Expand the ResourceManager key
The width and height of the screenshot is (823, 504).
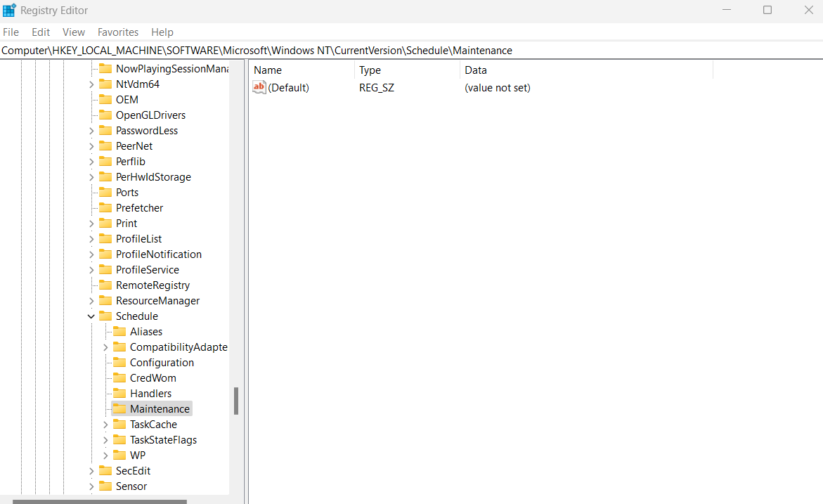91,301
